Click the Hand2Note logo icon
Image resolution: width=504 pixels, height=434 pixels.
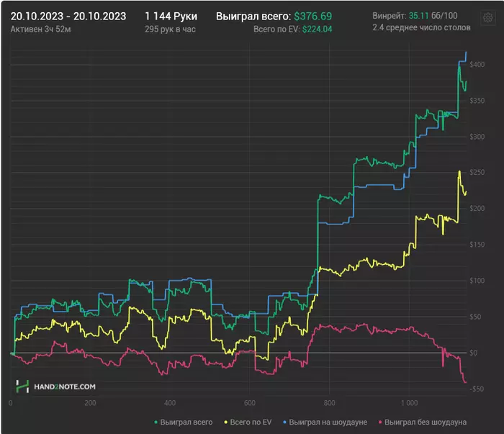(24, 386)
